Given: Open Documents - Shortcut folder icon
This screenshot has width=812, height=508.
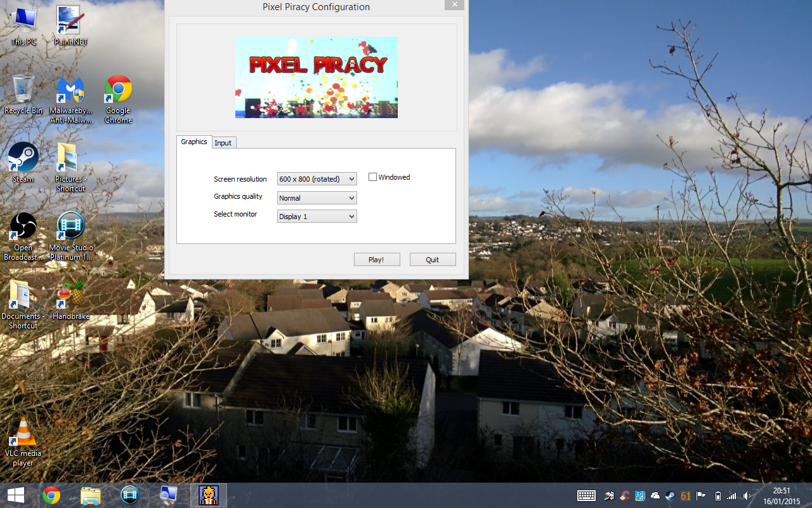Looking at the screenshot, I should [23, 305].
